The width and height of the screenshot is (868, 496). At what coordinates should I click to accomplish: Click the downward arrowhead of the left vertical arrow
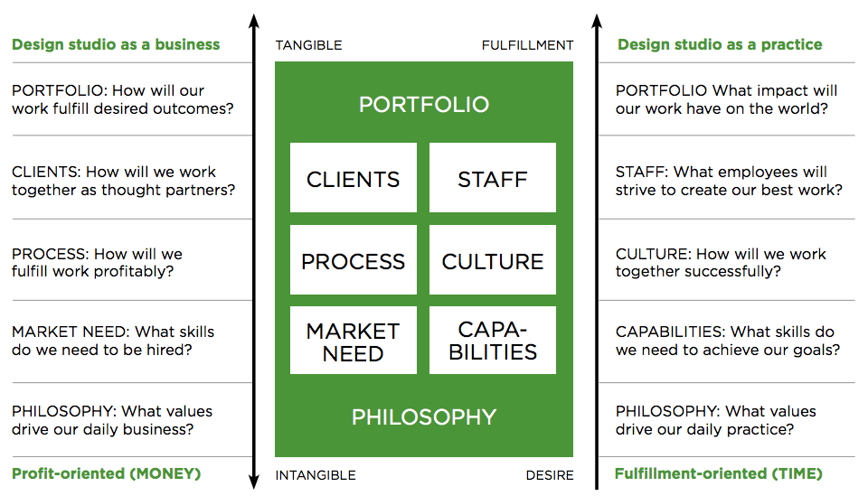click(x=253, y=482)
